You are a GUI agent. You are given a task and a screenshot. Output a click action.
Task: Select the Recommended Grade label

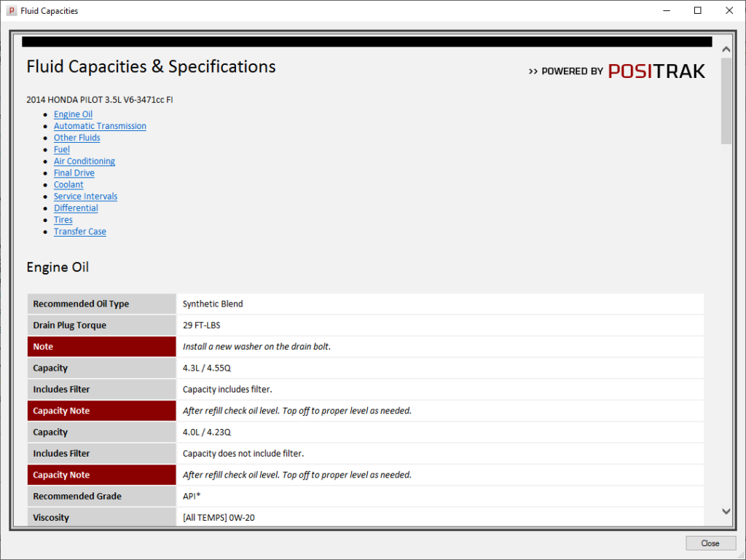coord(77,497)
